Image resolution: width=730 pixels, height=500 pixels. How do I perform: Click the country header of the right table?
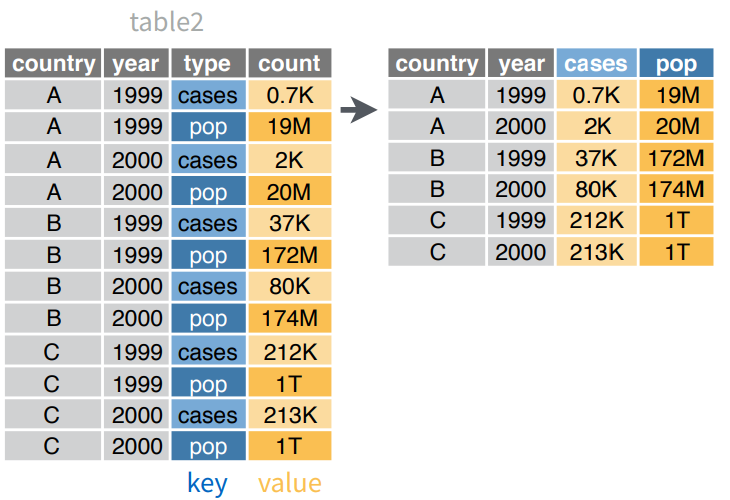tap(437, 63)
